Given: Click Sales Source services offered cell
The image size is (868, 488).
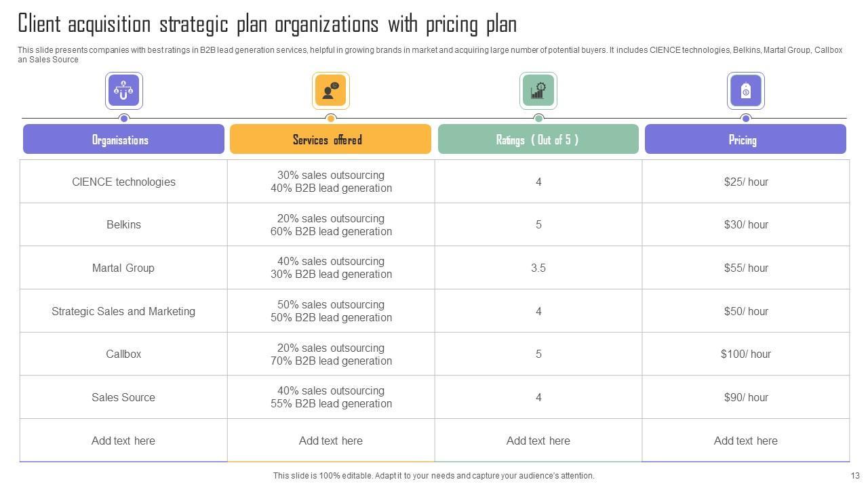Looking at the screenshot, I should (x=331, y=397).
